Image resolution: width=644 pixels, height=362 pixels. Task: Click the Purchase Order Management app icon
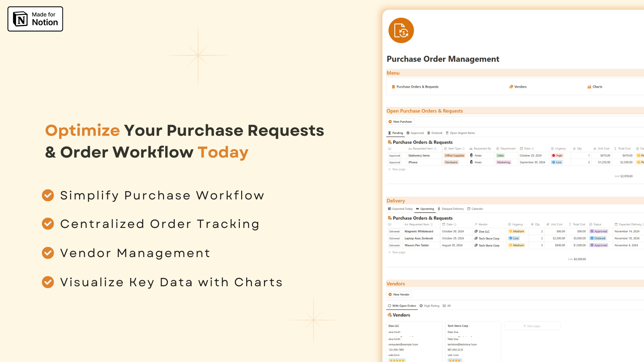(401, 30)
